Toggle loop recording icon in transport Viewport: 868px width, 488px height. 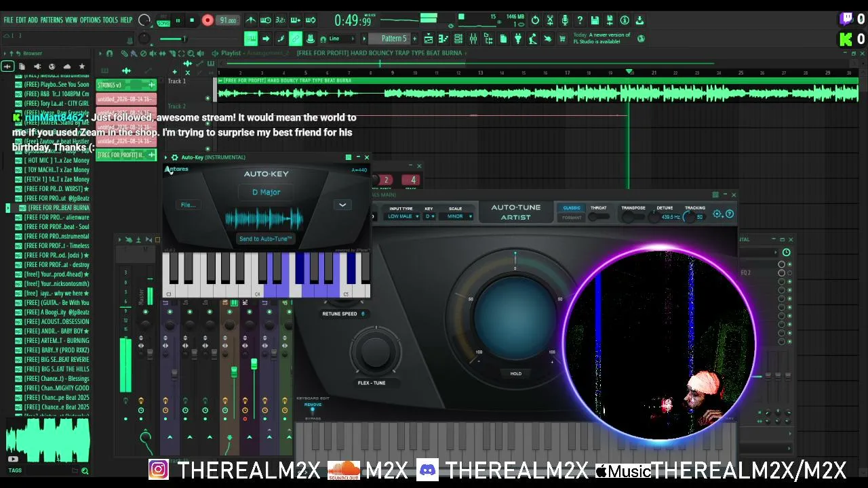click(x=311, y=20)
